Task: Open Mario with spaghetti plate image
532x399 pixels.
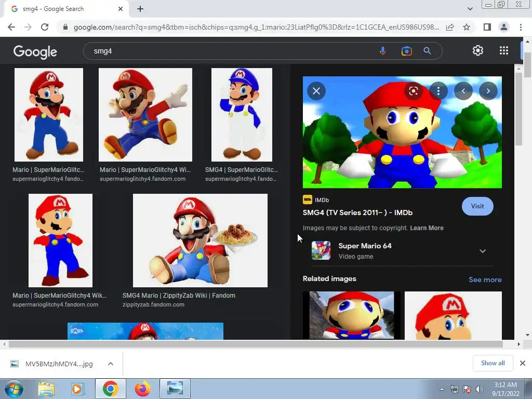Action: (x=200, y=241)
